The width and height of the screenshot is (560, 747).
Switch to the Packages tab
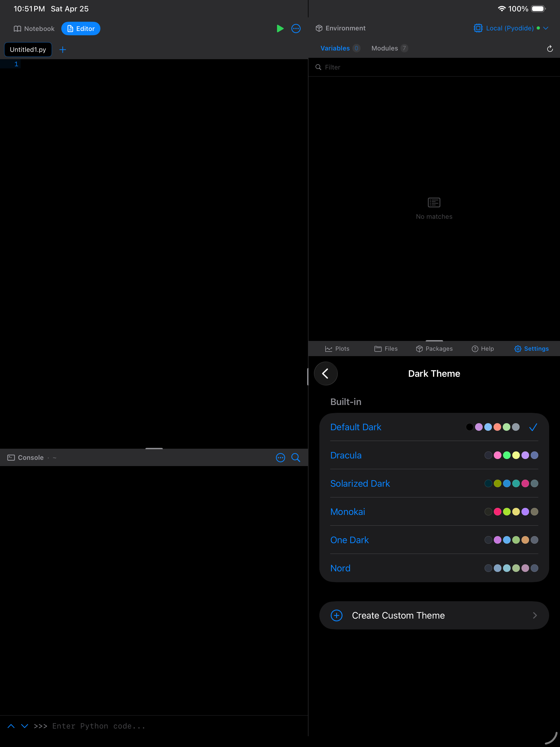point(434,349)
